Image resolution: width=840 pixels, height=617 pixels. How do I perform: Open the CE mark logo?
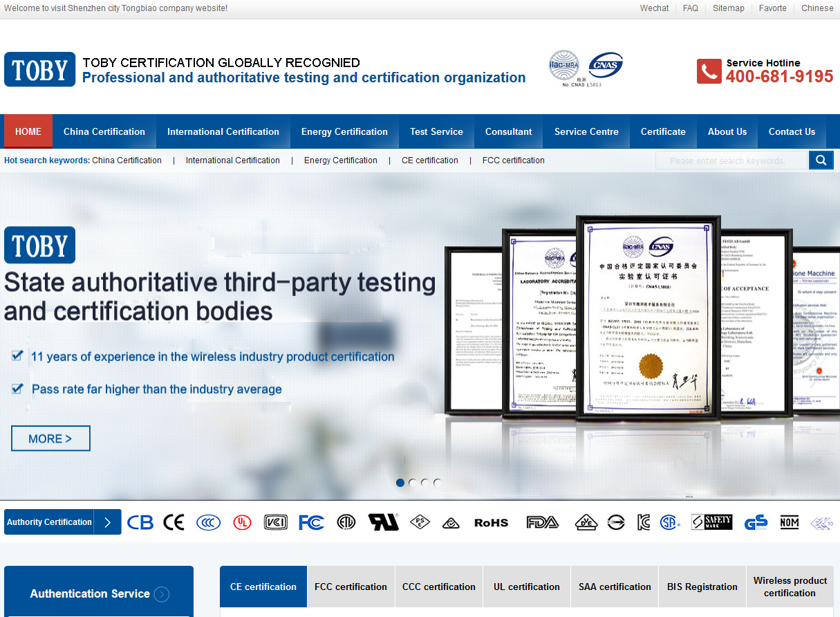174,522
